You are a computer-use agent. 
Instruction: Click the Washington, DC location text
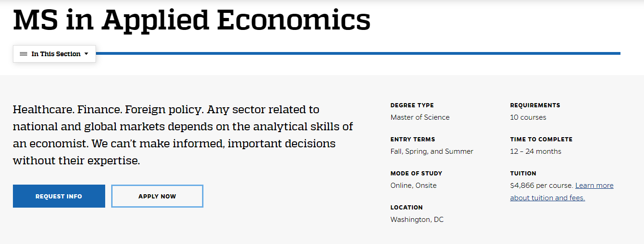pyautogui.click(x=417, y=220)
